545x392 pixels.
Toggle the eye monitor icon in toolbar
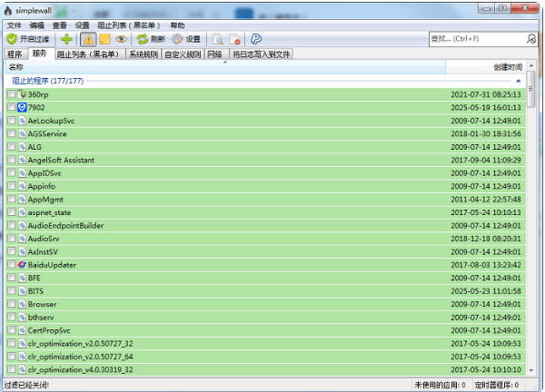coord(121,39)
